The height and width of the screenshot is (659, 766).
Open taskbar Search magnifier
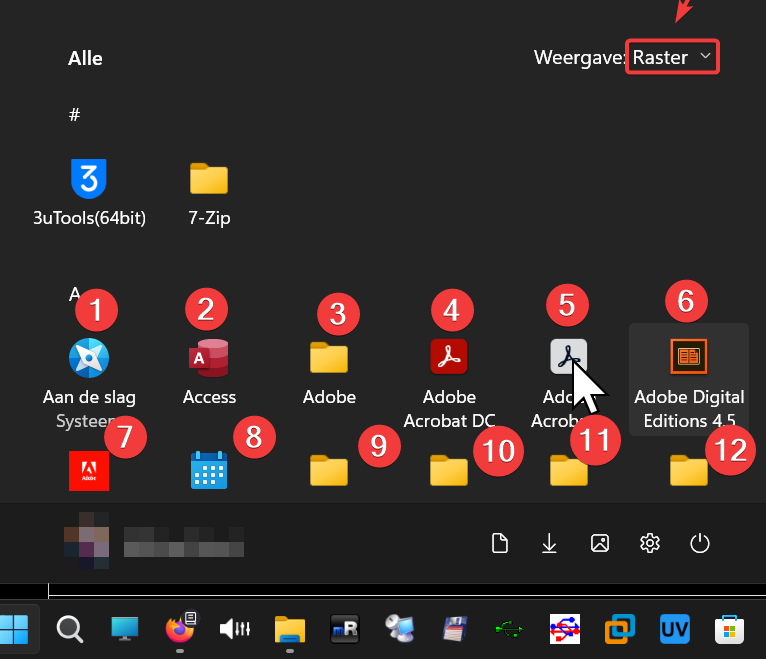coord(69,629)
